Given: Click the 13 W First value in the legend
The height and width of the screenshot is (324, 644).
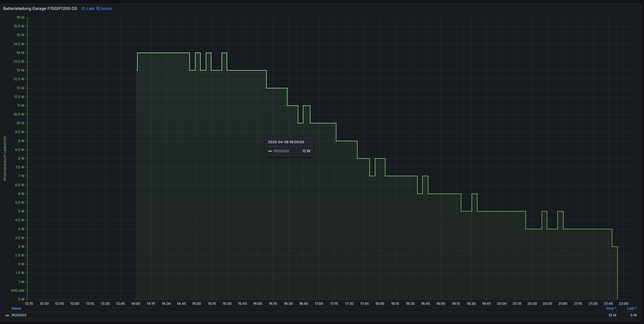Looking at the screenshot, I should (612, 315).
